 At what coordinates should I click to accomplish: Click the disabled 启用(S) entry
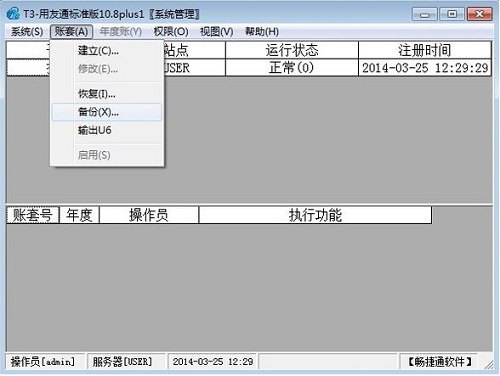click(107, 155)
